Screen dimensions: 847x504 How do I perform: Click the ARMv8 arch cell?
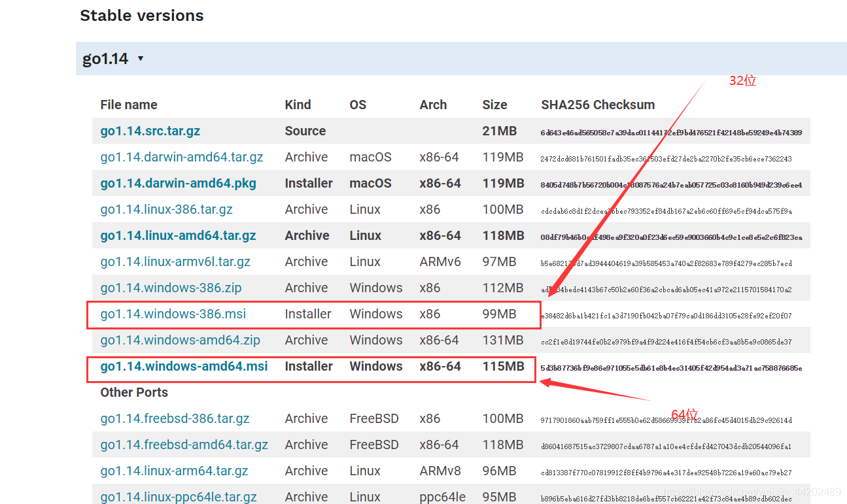click(440, 471)
